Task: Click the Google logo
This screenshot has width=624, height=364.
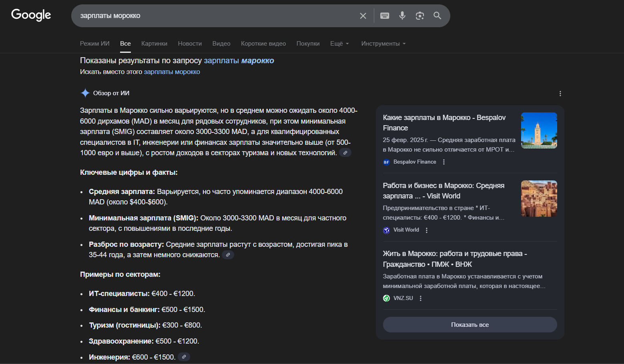Action: tap(31, 15)
